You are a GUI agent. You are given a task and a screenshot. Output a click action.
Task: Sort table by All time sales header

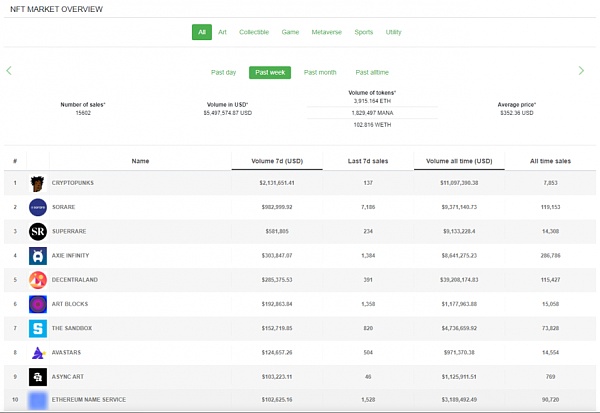[x=550, y=161]
